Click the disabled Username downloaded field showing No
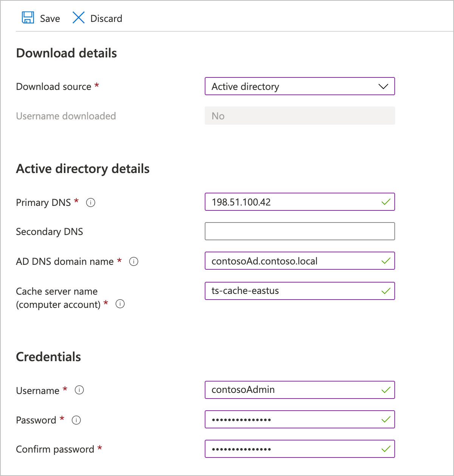 (300, 116)
